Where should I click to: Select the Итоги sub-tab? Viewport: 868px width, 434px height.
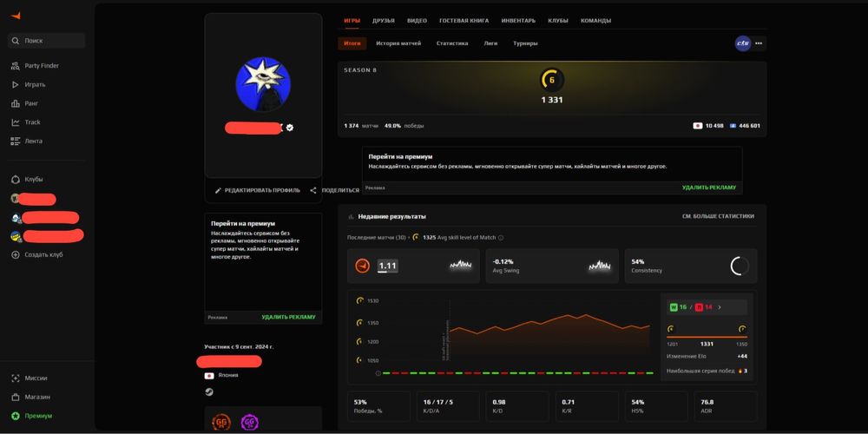[x=352, y=43]
